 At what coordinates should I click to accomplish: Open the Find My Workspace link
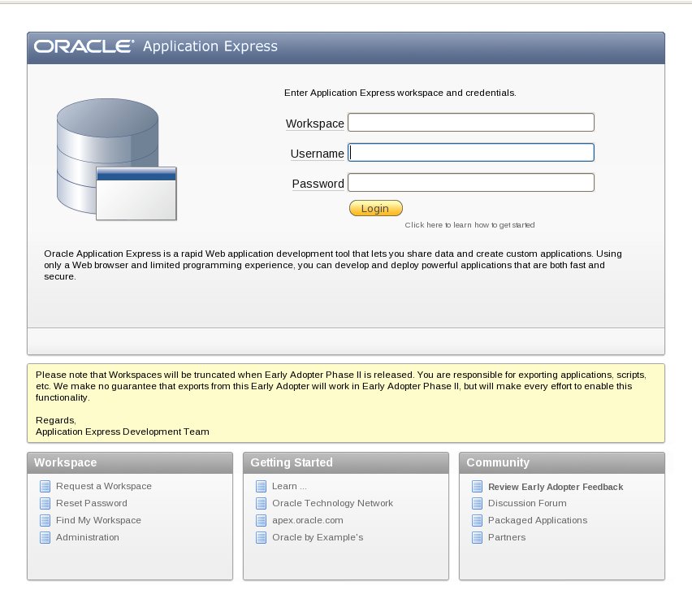(98, 521)
